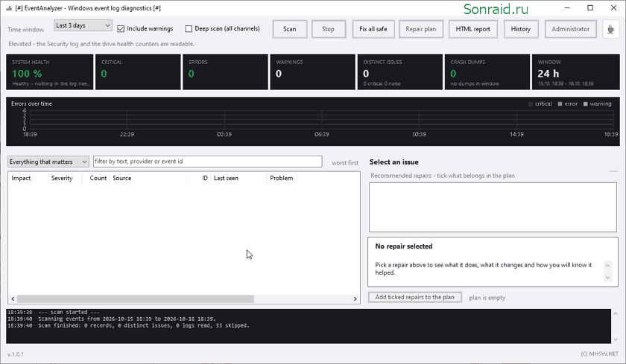The image size is (626, 364).
Task: Sort by the Count column header
Action: [96, 178]
